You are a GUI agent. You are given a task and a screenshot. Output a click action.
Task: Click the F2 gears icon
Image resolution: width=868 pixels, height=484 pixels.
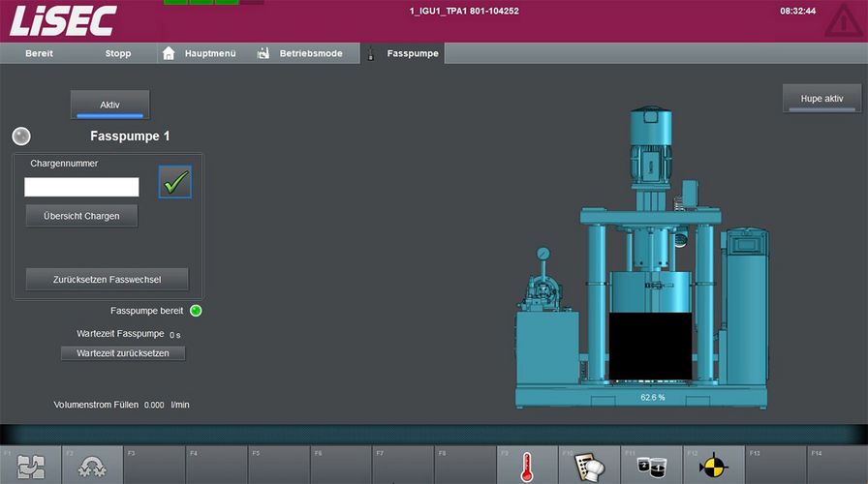click(x=93, y=466)
